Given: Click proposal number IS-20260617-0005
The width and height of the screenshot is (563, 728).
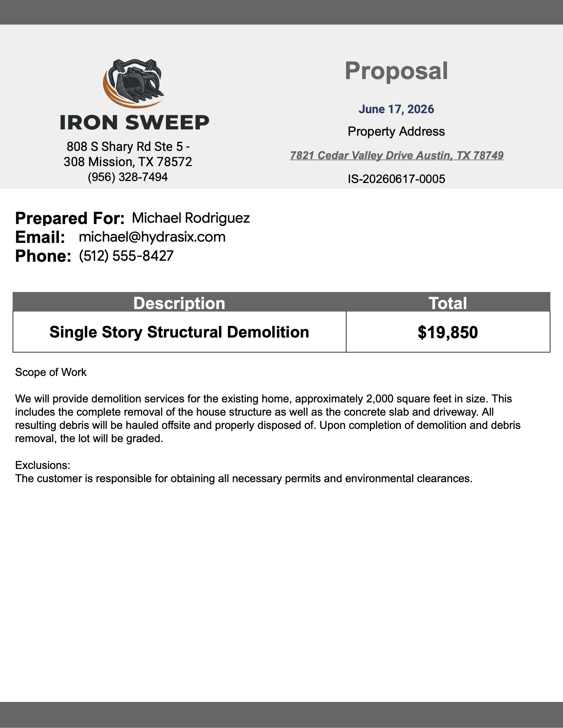Looking at the screenshot, I should click(396, 179).
